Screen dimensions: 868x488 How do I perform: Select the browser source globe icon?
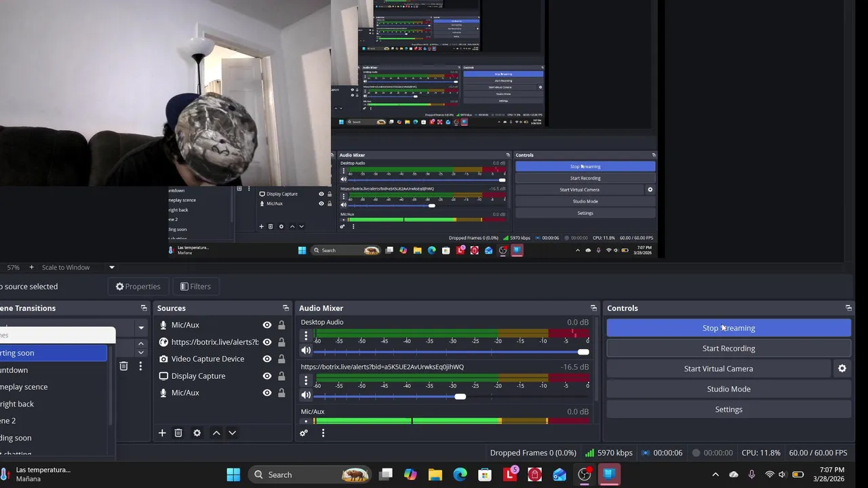[x=163, y=342]
